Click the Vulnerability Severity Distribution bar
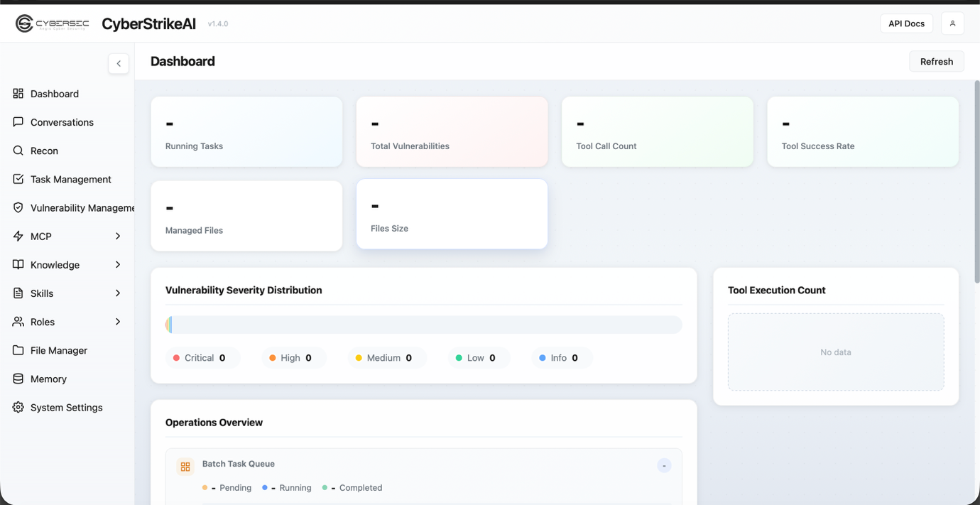Screen dimensions: 980x505 423,325
